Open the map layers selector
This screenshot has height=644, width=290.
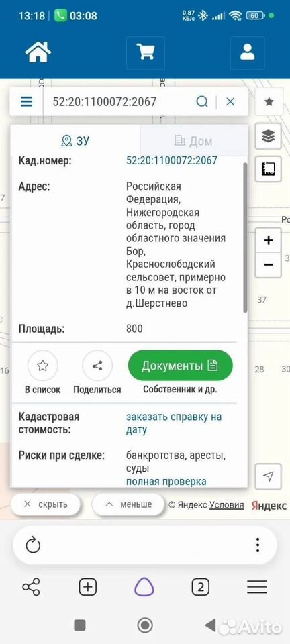click(269, 136)
